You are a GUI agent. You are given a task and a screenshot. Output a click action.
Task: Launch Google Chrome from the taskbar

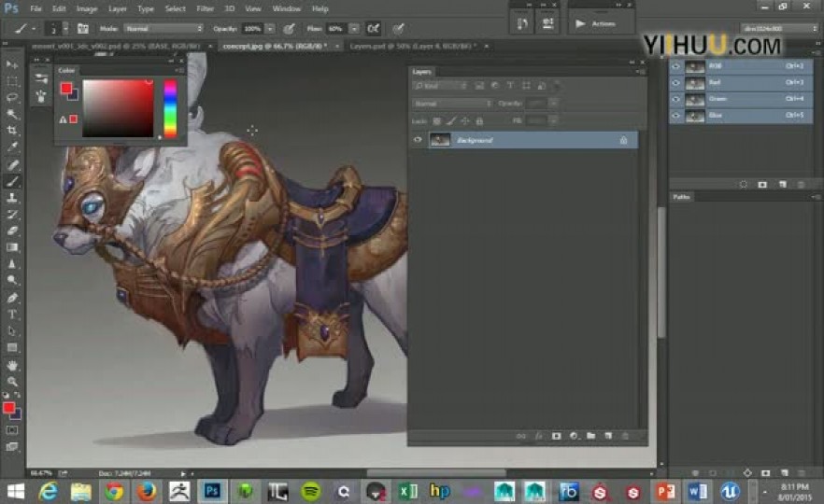pyautogui.click(x=113, y=492)
